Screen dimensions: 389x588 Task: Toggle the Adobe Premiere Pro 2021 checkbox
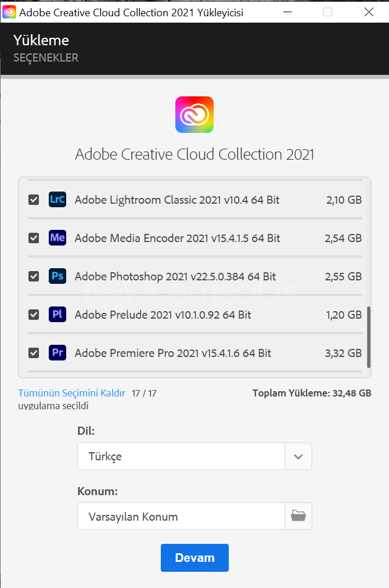[34, 353]
